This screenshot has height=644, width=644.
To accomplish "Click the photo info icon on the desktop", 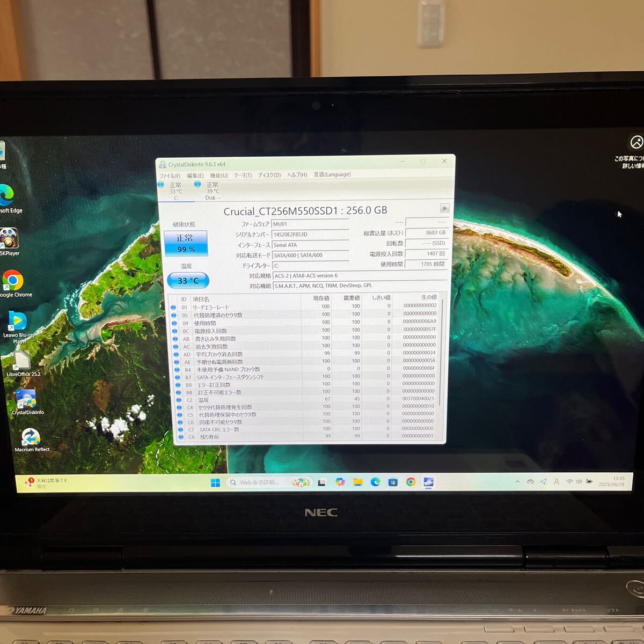I will point(636,142).
